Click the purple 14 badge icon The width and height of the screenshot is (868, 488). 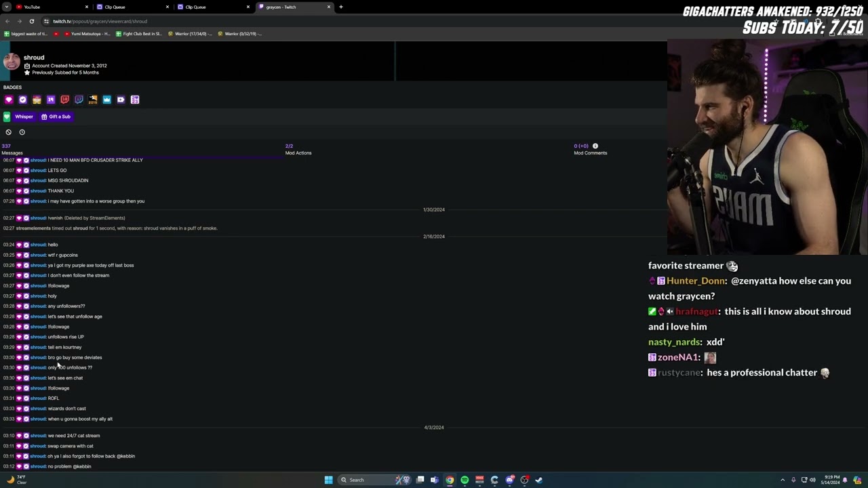(x=51, y=100)
